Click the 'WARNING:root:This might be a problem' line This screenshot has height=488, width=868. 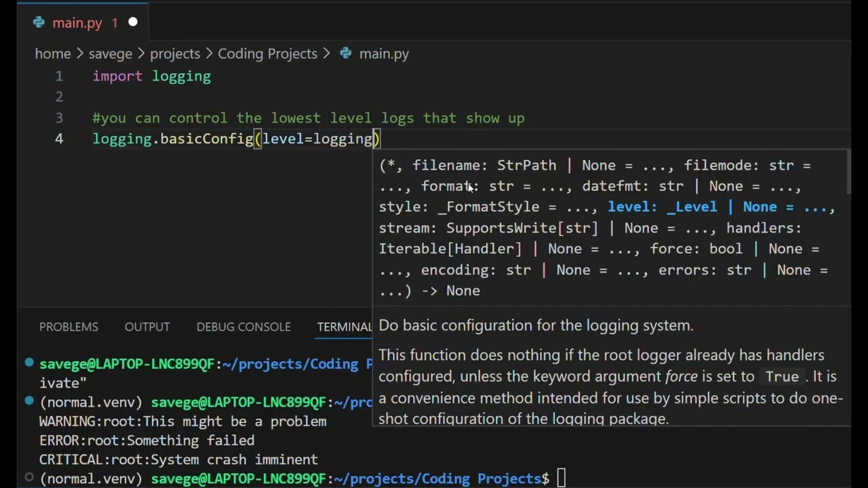coord(183,422)
